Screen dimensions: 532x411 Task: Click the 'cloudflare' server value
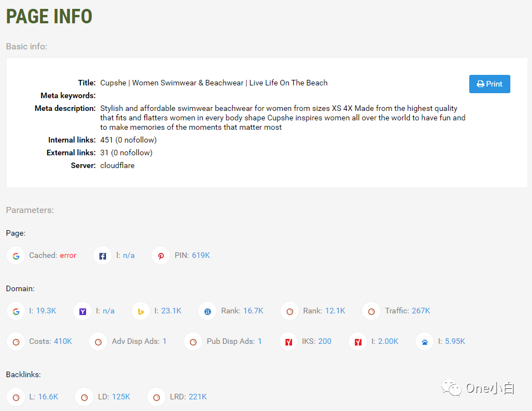click(x=117, y=165)
